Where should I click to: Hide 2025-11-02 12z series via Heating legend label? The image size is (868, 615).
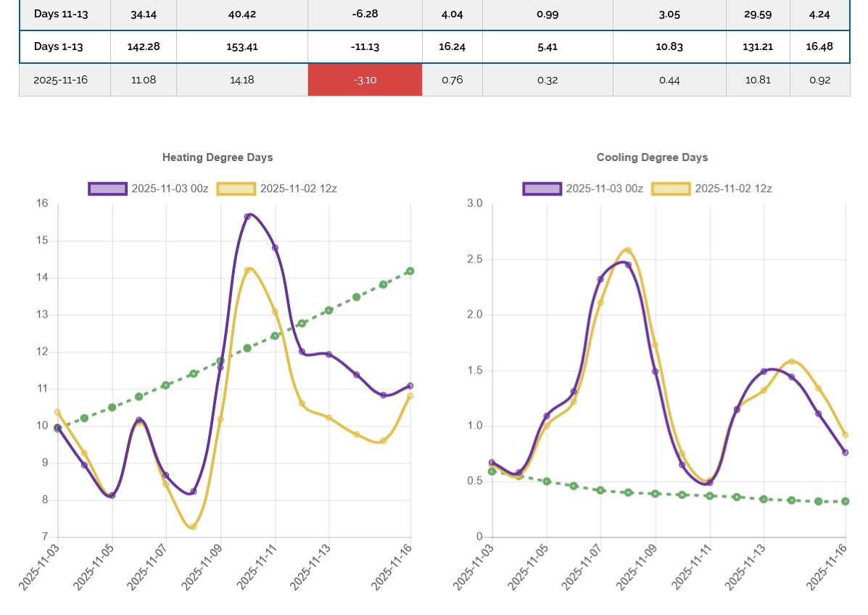(298, 189)
